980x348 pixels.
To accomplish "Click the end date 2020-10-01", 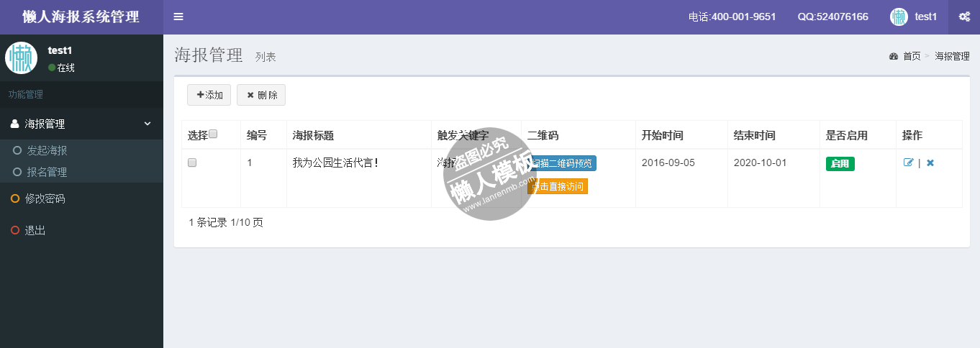I will tap(761, 162).
